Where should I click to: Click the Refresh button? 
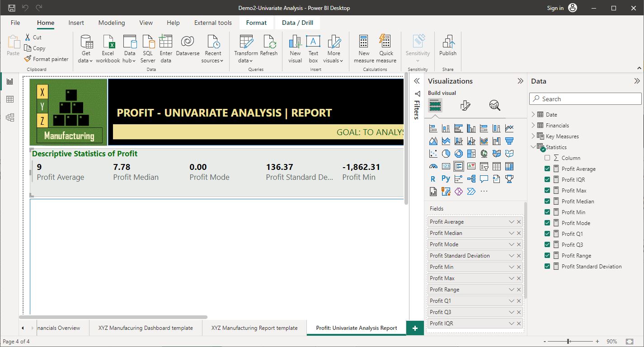269,45
